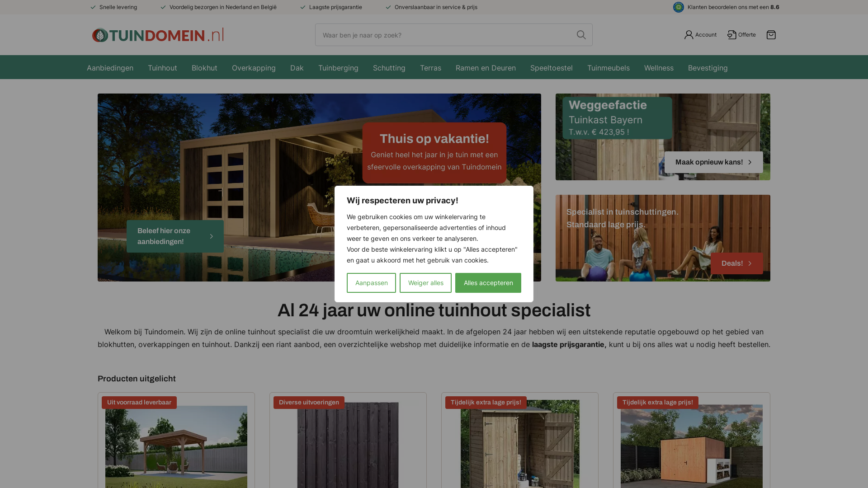Click Weiger alles cookie button
The image size is (868, 488).
[425, 283]
